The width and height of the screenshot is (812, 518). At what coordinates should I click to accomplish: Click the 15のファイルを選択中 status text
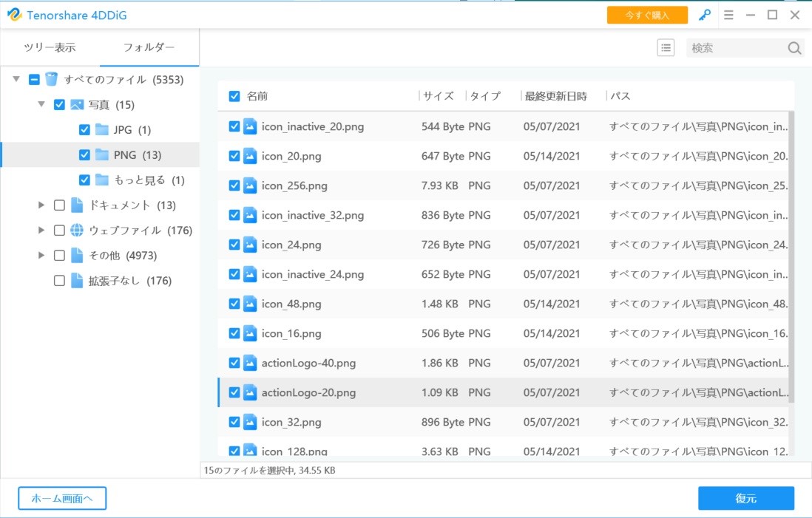tap(269, 471)
